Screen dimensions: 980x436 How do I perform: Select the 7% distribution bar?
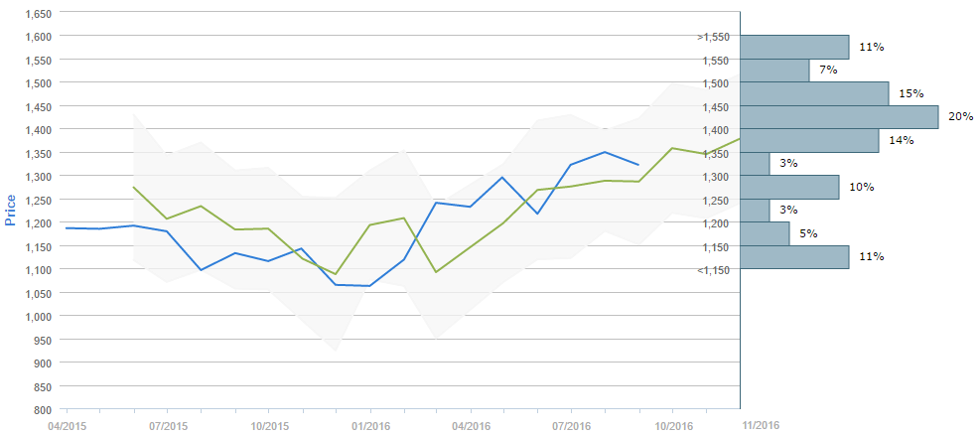tap(774, 71)
